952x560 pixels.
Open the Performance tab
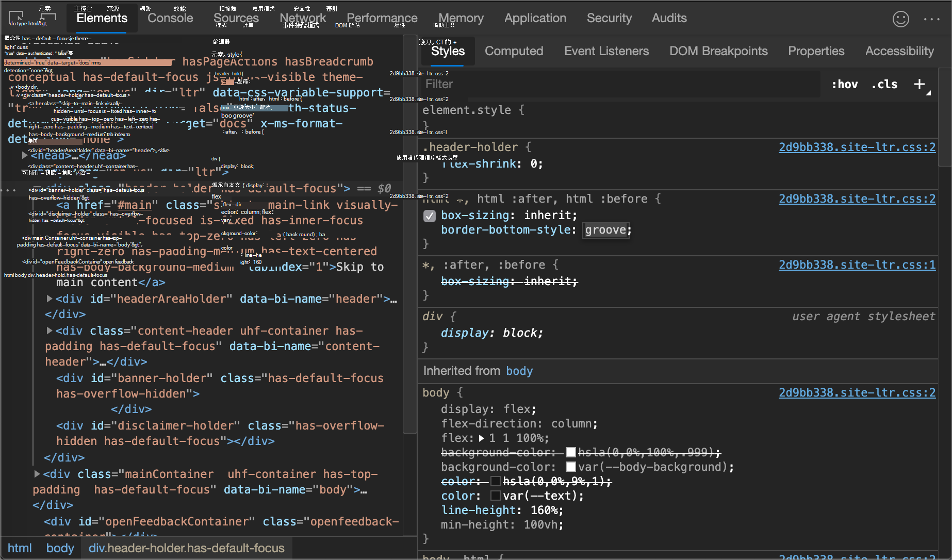382,18
